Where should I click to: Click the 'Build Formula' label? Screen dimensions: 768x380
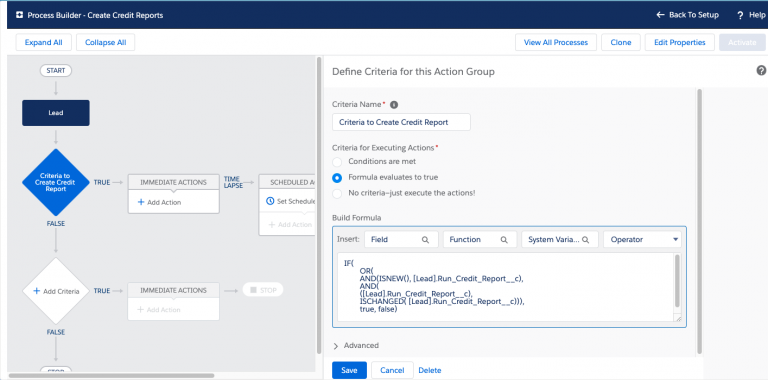(x=357, y=218)
